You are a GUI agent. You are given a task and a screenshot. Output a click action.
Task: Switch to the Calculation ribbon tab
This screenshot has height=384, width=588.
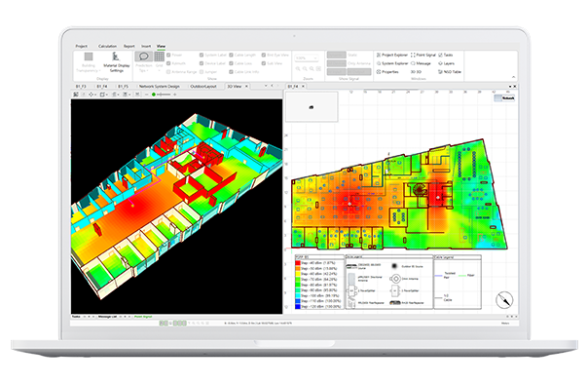[107, 46]
